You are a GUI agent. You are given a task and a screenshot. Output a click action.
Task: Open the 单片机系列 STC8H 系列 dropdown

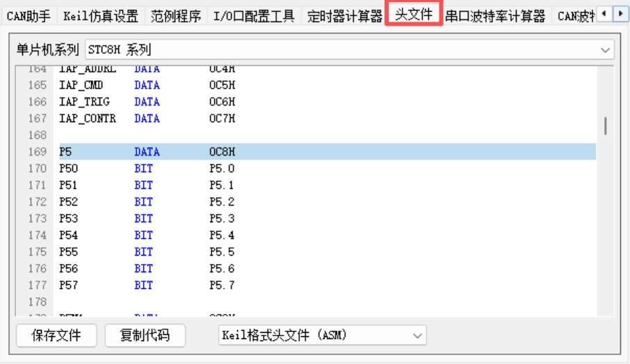point(350,50)
